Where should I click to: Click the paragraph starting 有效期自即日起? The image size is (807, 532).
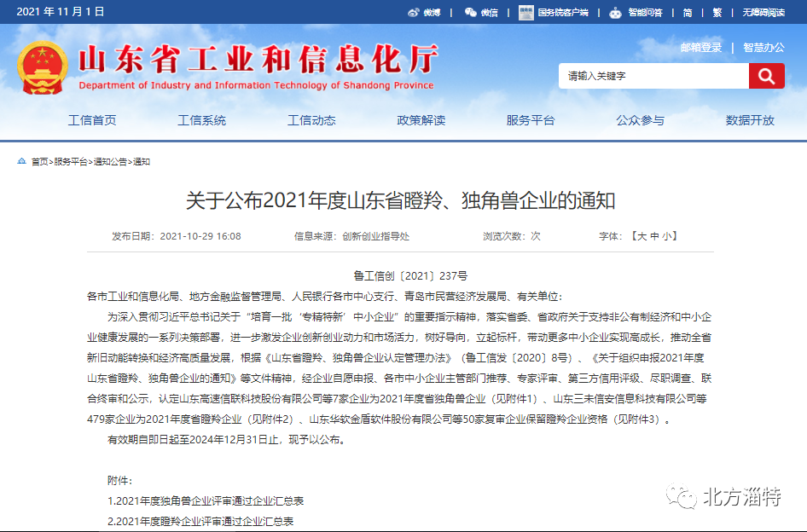(228, 439)
